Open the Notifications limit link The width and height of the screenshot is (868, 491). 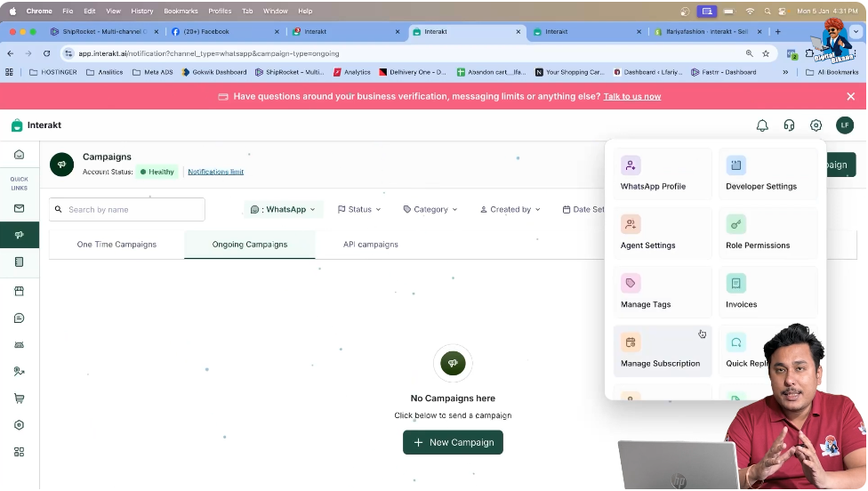tap(216, 172)
